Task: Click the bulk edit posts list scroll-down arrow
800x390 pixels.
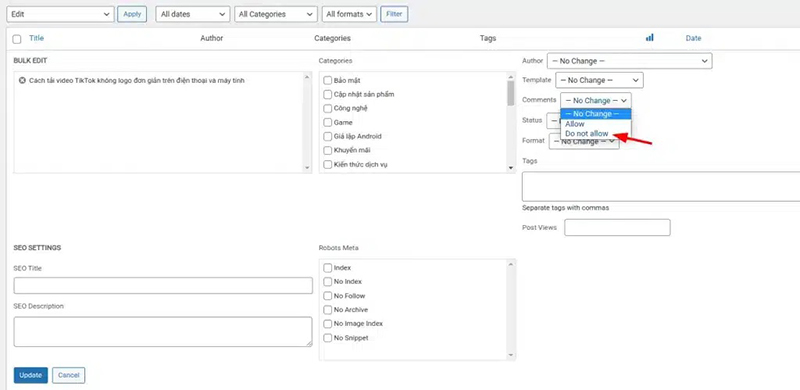Action: point(307,167)
